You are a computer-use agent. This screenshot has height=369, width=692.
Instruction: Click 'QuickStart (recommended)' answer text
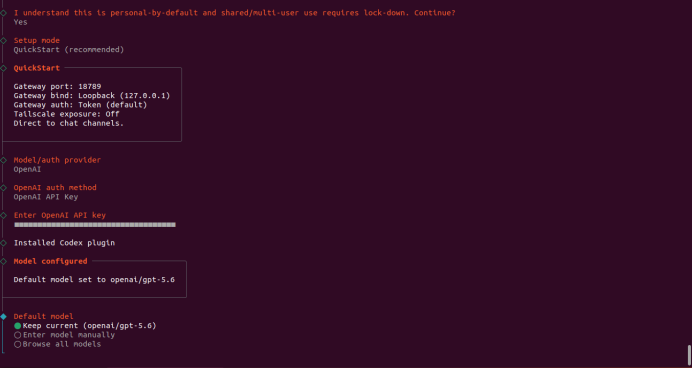[x=69, y=50]
